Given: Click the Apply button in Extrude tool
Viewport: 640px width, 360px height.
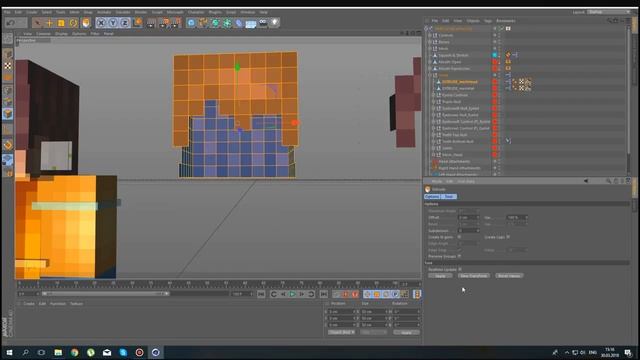Looking at the screenshot, I should (440, 276).
